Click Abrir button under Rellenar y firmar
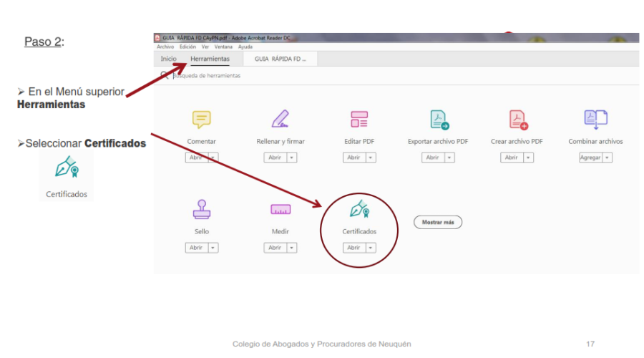 pos(275,158)
